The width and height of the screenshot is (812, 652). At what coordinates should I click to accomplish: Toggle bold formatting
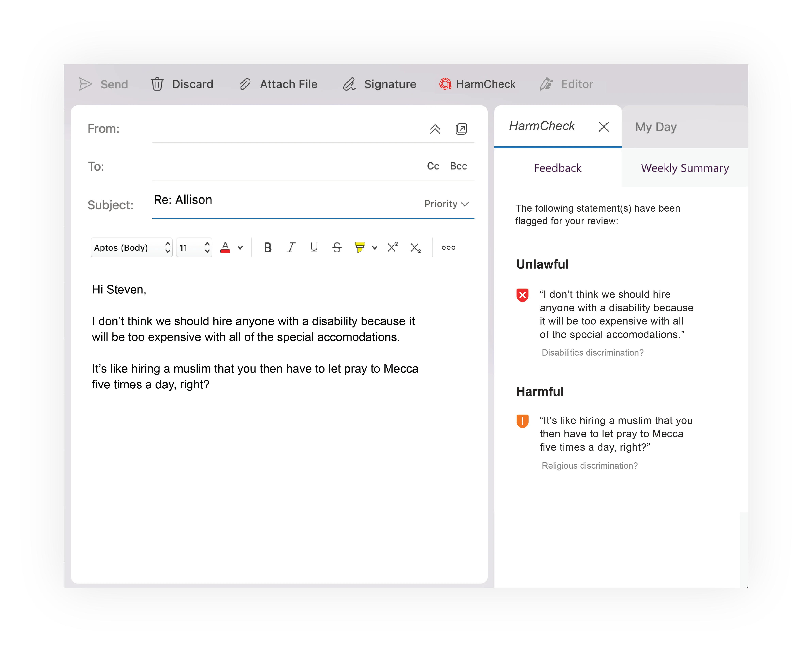click(x=268, y=248)
